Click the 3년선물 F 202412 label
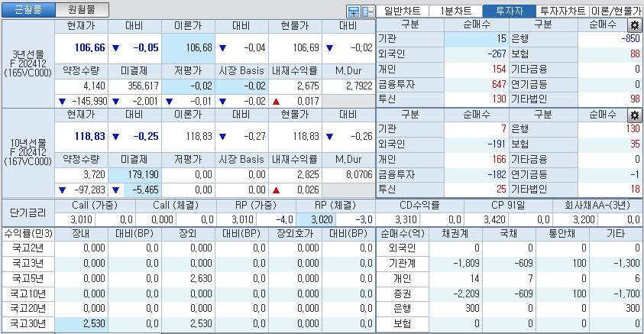The image size is (644, 334). point(28,63)
